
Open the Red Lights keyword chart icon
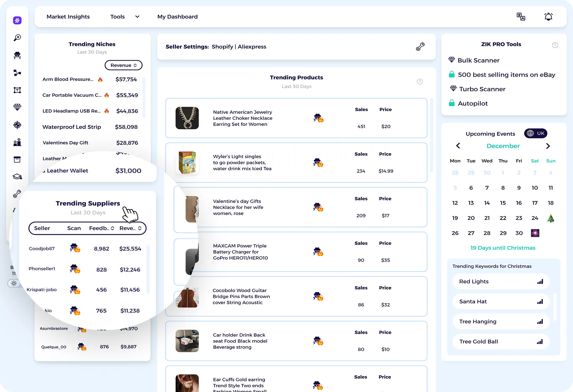(x=540, y=282)
